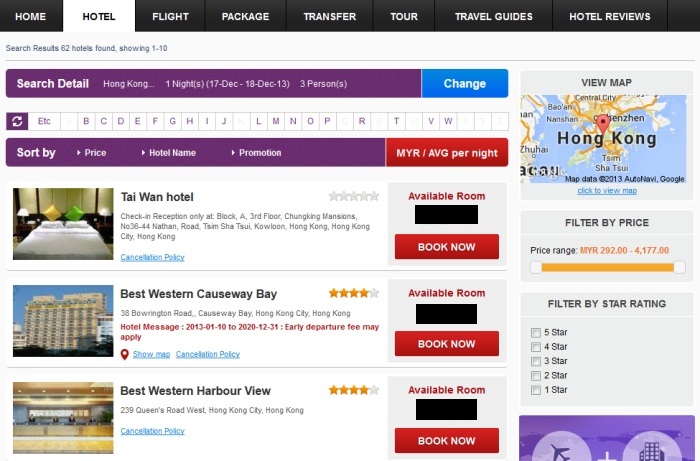Open the TOUR tab
This screenshot has width=700, height=461.
(x=404, y=17)
